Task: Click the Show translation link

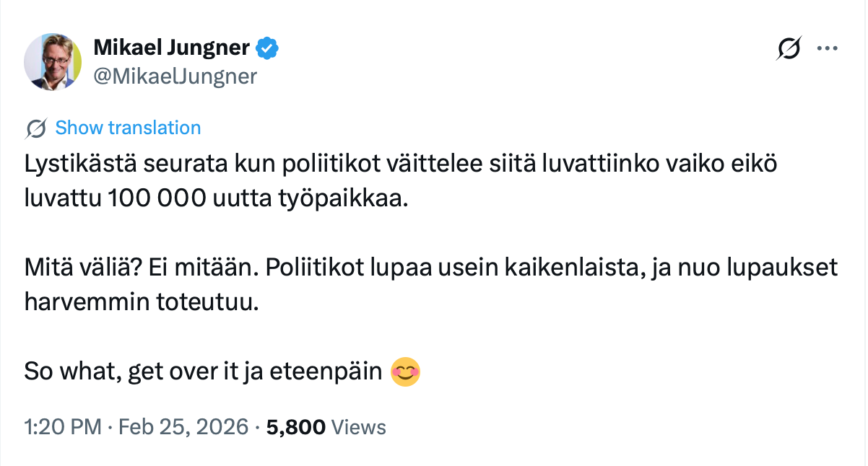Action: tap(128, 128)
